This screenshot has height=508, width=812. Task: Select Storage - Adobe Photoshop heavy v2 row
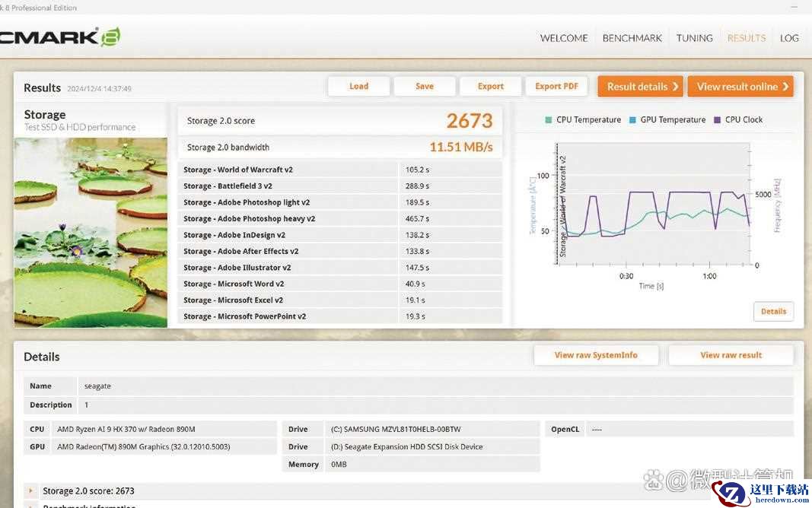(339, 218)
